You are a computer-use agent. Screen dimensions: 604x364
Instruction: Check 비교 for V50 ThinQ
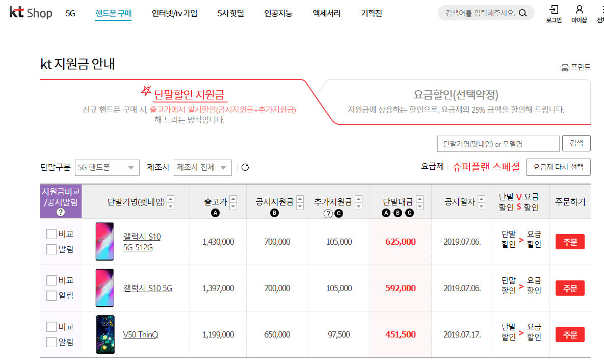pyautogui.click(x=51, y=327)
